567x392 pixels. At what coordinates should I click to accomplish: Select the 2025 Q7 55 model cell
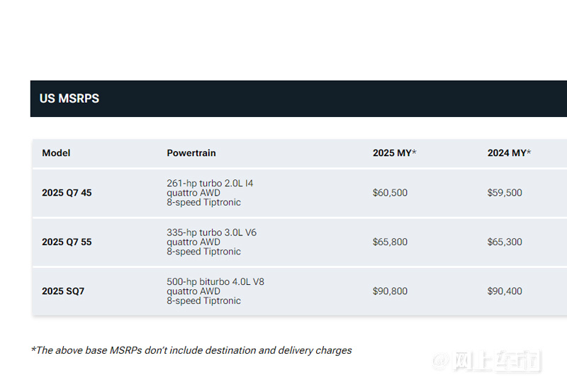[x=67, y=242]
